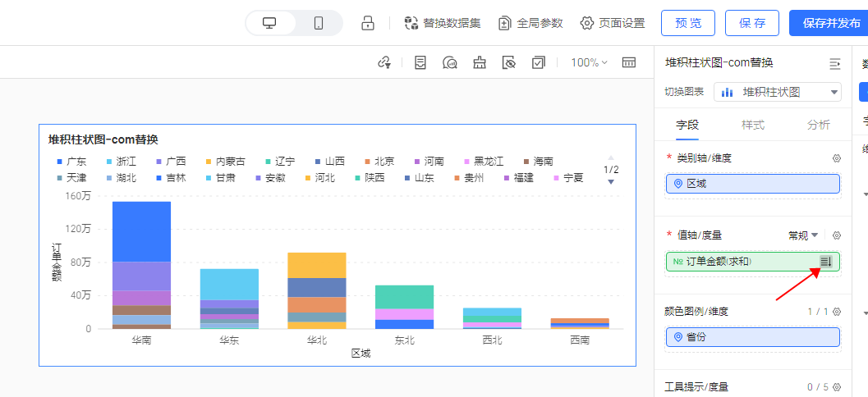
Task: Switch to the 分析 tab
Action: click(818, 125)
